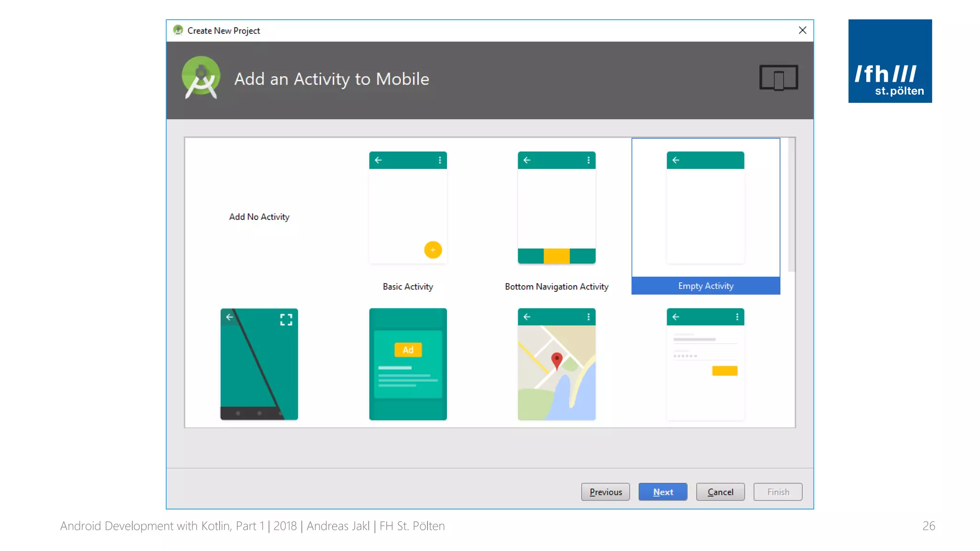Click the Add No Activity option
This screenshot has height=551, width=980.
[x=259, y=217]
